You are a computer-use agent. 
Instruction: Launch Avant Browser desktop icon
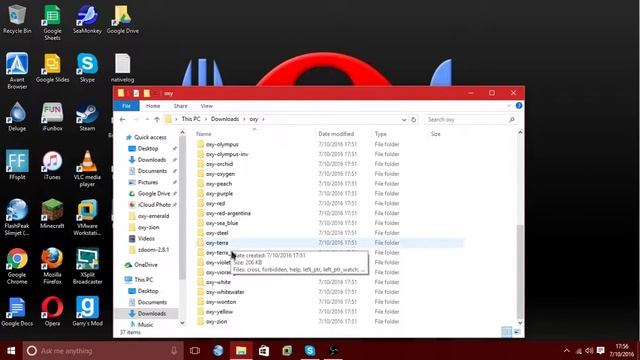[17, 71]
